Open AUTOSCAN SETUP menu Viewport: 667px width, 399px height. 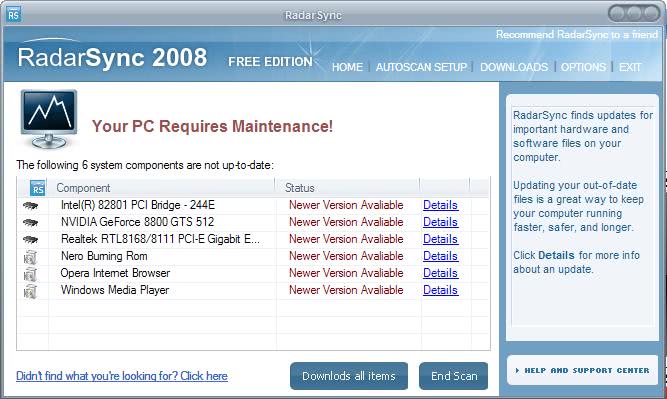421,67
